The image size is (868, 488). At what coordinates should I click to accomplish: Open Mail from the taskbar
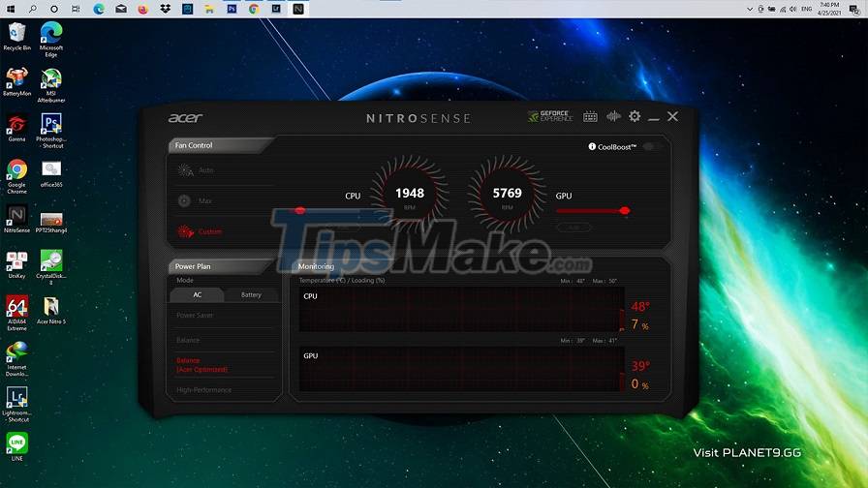[x=121, y=9]
